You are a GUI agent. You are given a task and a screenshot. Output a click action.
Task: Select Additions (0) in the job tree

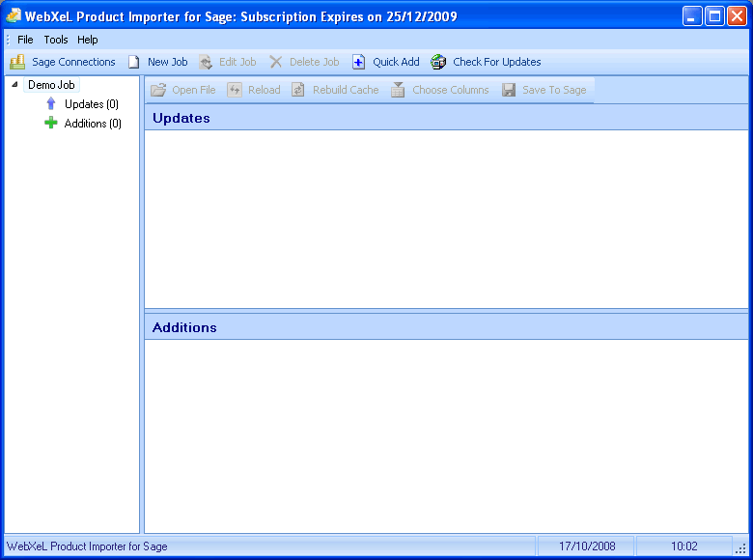[93, 124]
